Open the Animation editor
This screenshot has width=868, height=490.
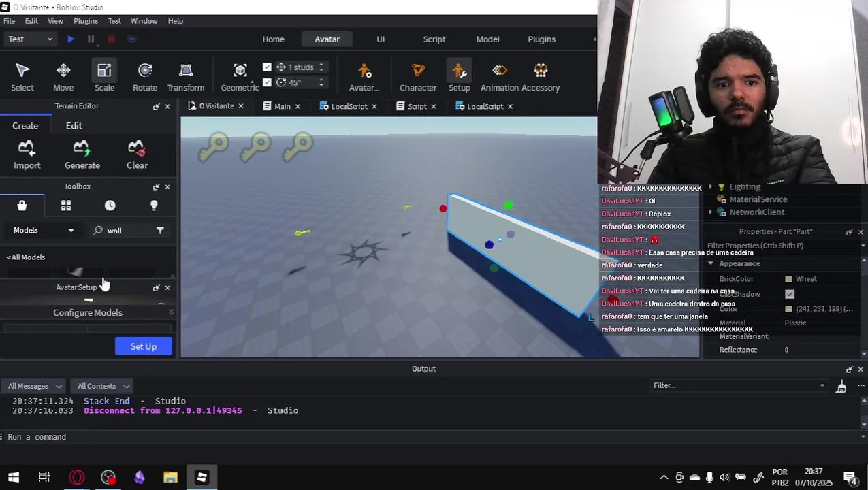(x=500, y=77)
